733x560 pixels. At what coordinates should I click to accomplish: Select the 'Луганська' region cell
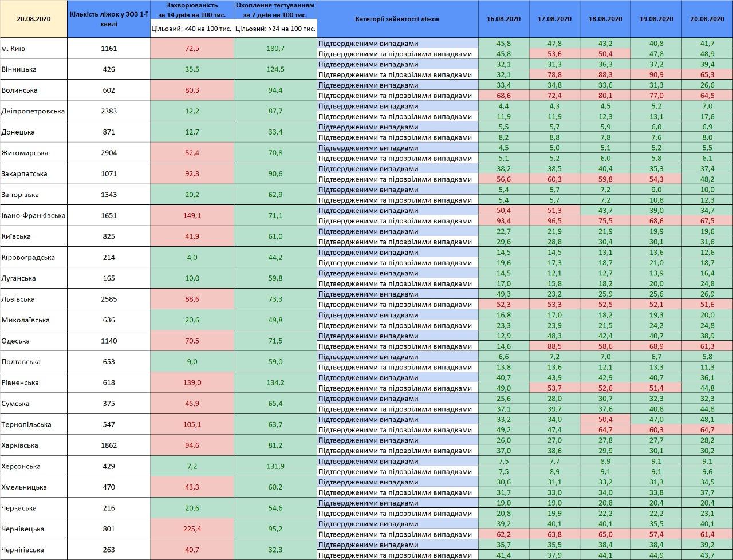click(33, 278)
